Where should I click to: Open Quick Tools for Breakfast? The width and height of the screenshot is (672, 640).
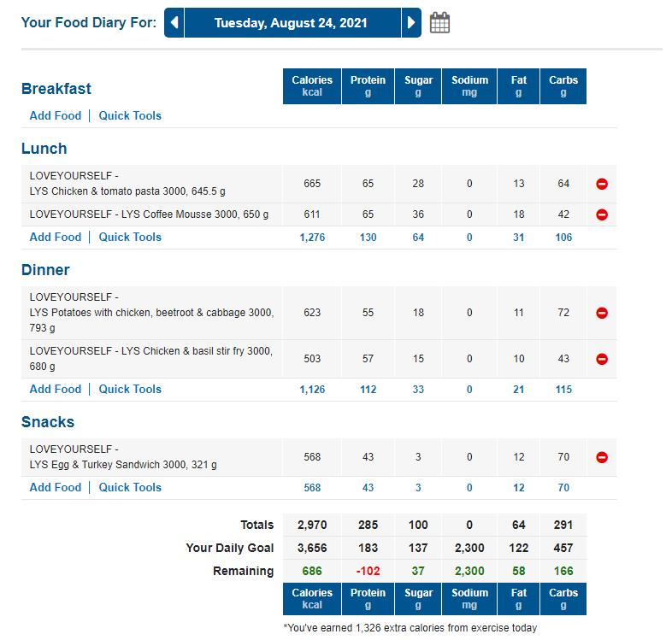point(130,115)
